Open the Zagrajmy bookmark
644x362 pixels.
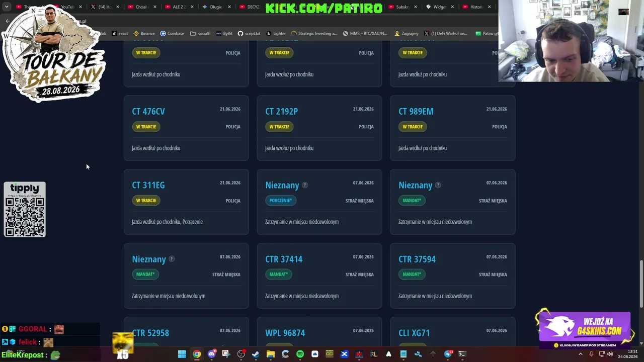coord(407,34)
